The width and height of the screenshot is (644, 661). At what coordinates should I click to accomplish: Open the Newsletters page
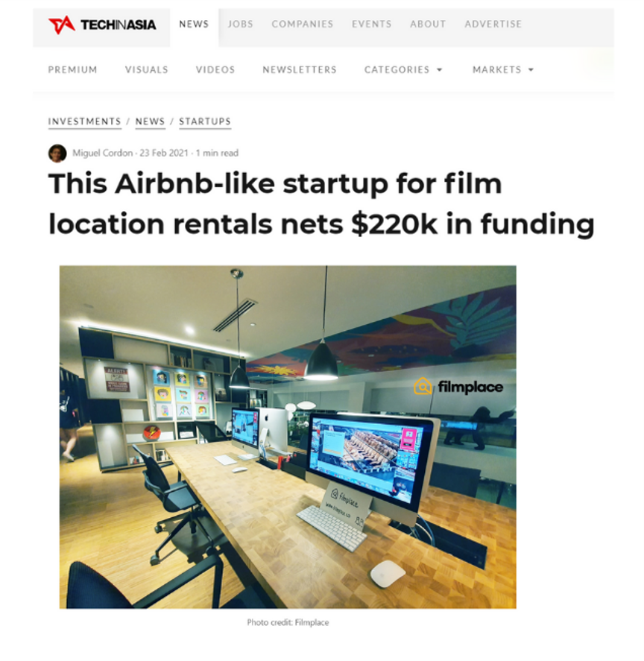tap(300, 69)
